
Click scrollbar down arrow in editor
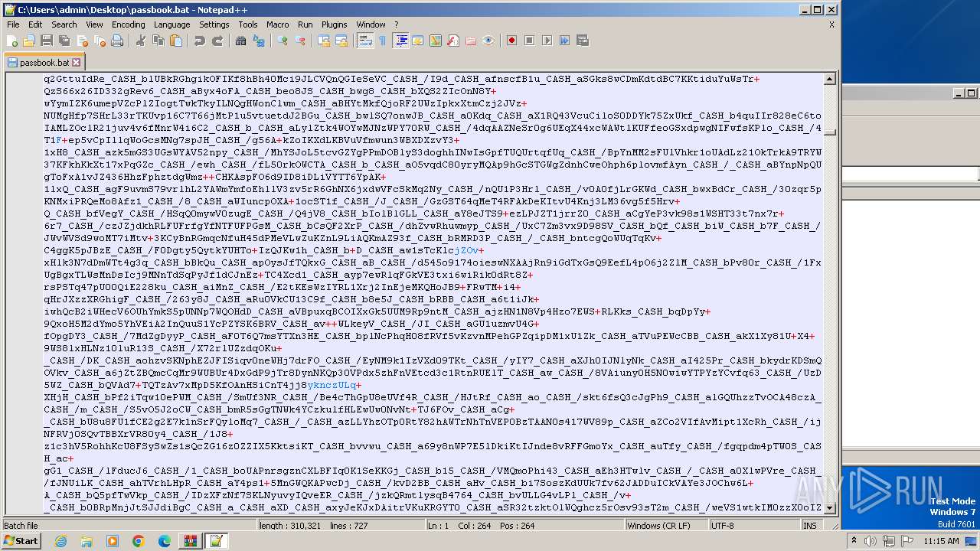click(x=830, y=507)
